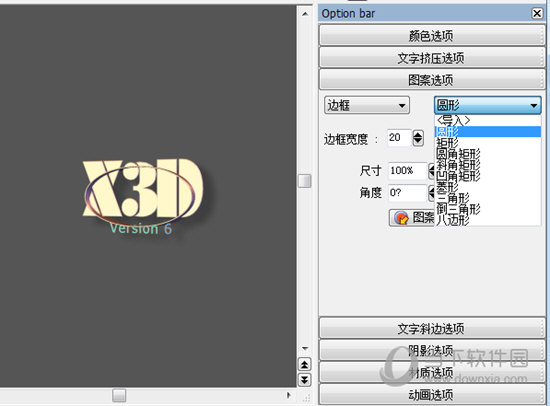Viewport: 550px width, 406px height.
Task: Choose 圆角矩形 from shape list
Action: point(488,154)
